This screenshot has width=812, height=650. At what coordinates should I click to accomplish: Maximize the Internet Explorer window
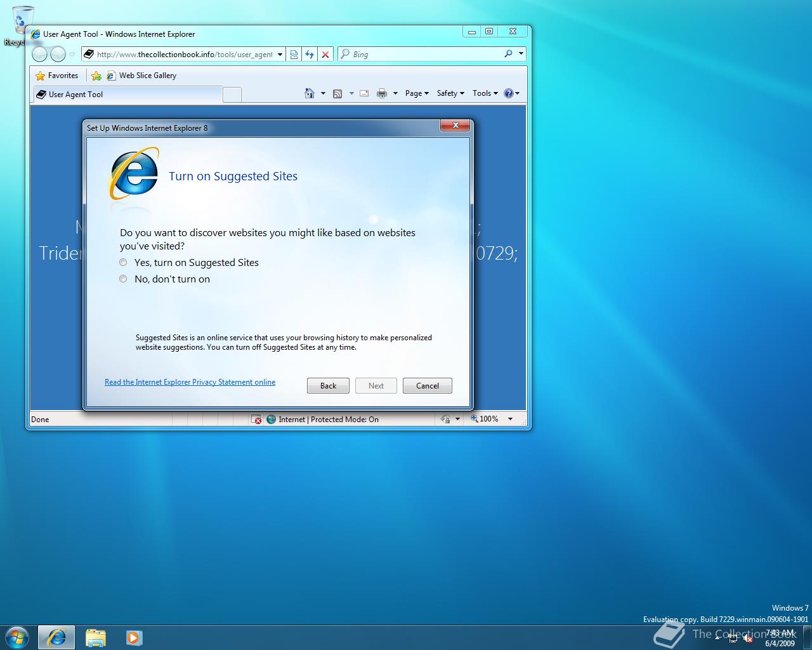coord(489,31)
